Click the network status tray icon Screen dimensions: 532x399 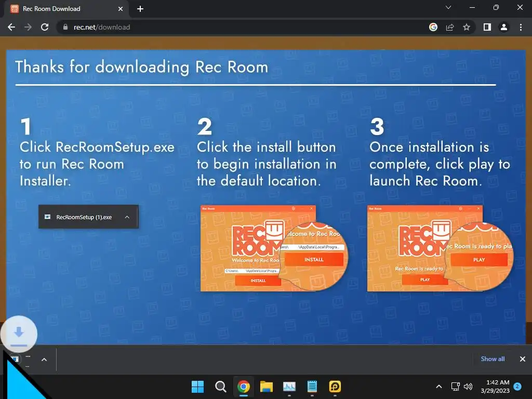(x=455, y=387)
